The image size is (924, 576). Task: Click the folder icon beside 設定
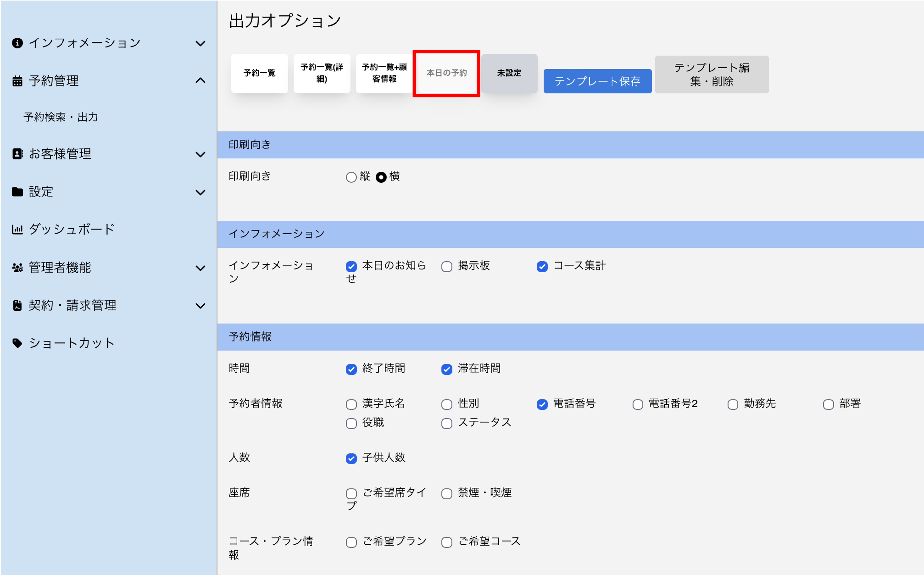click(x=17, y=192)
